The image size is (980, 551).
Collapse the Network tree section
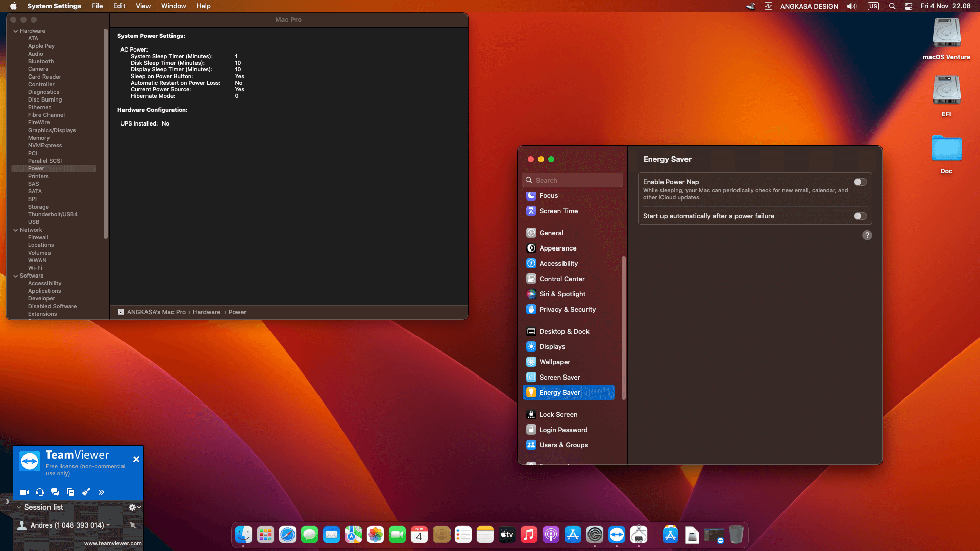[15, 230]
